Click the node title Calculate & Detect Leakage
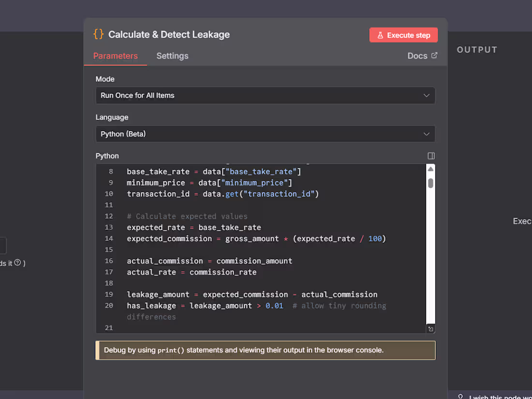Screen dimensions: 532x399 169,35
